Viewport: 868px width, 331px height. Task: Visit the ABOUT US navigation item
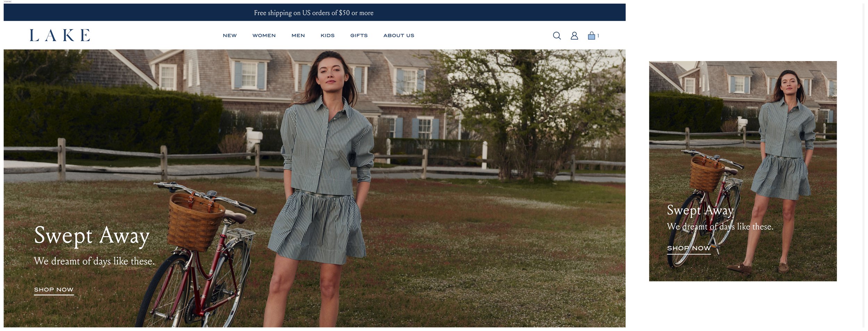[399, 35]
